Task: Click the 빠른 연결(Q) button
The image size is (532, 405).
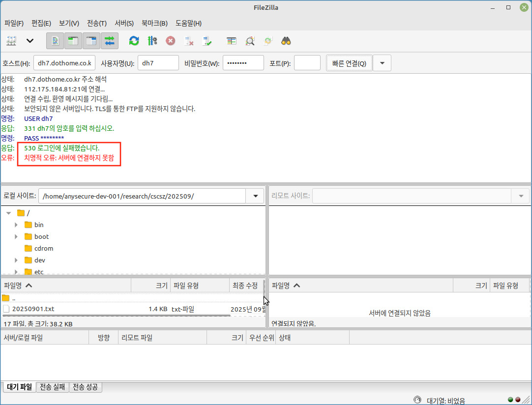Action: click(x=349, y=63)
